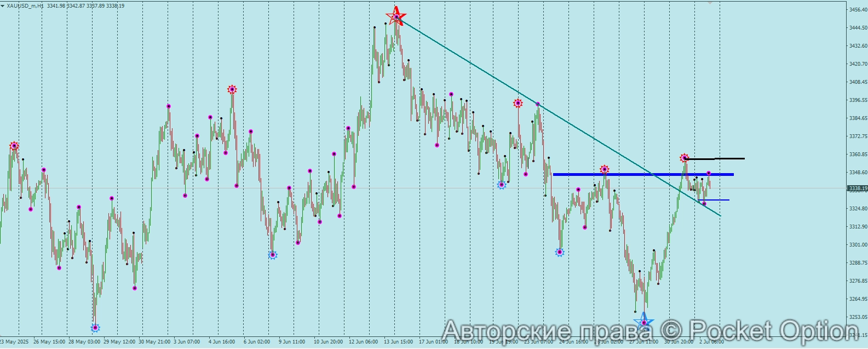
Task: Click the 3456.40 price scale label
Action: (857, 10)
